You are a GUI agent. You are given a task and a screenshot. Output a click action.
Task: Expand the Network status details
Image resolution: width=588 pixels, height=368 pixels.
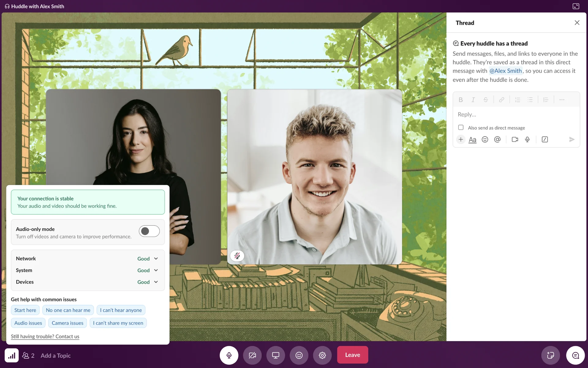coord(156,259)
